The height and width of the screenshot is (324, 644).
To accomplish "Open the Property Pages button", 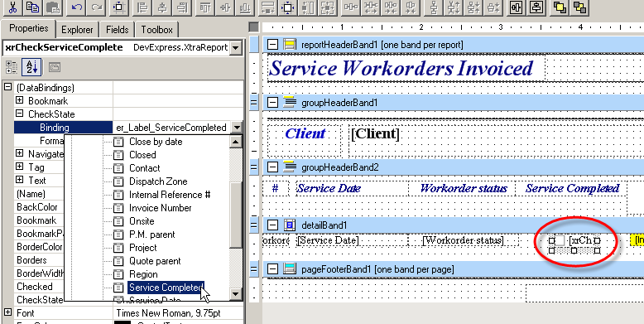I will (55, 67).
